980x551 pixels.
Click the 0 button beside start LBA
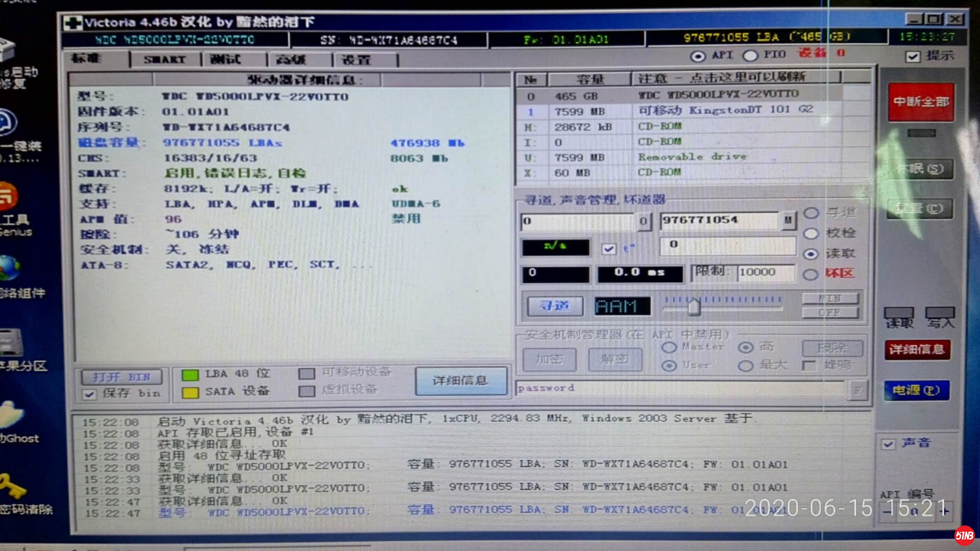[643, 221]
